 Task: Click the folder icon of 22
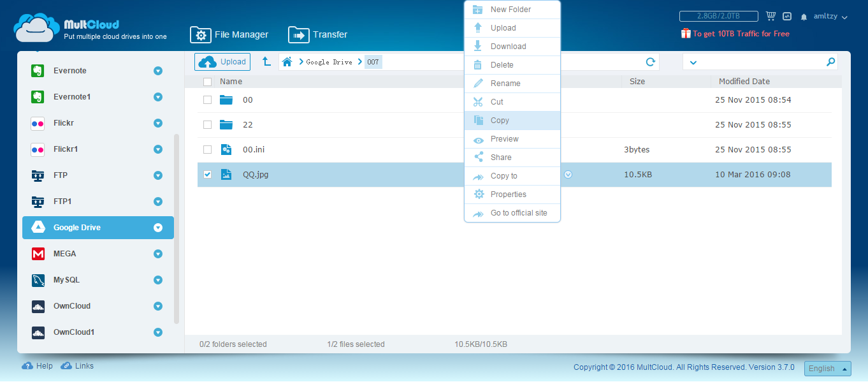226,125
